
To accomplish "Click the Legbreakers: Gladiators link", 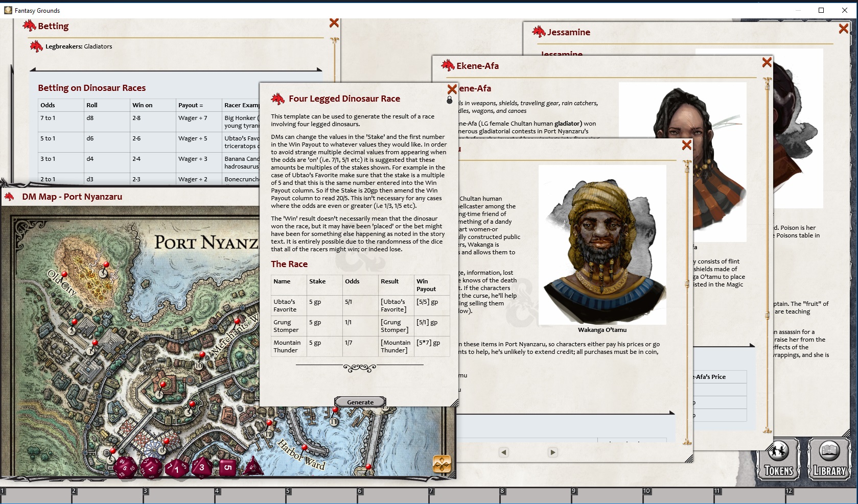I will coord(78,46).
